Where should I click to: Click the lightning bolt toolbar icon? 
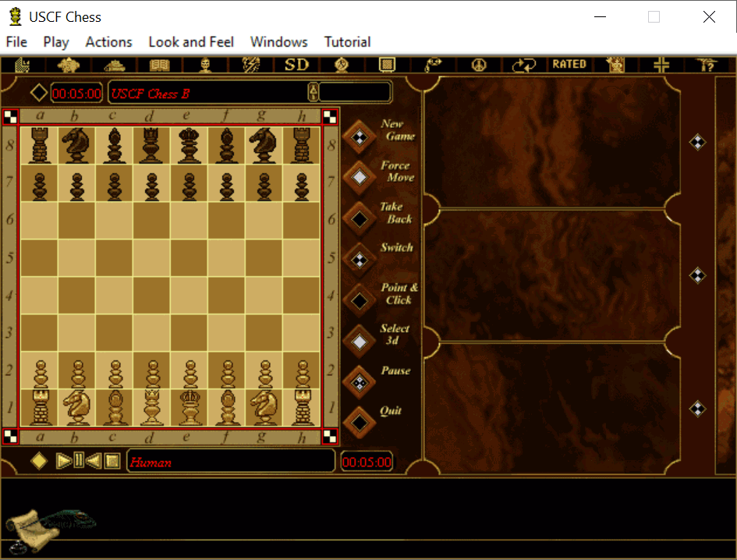click(250, 65)
